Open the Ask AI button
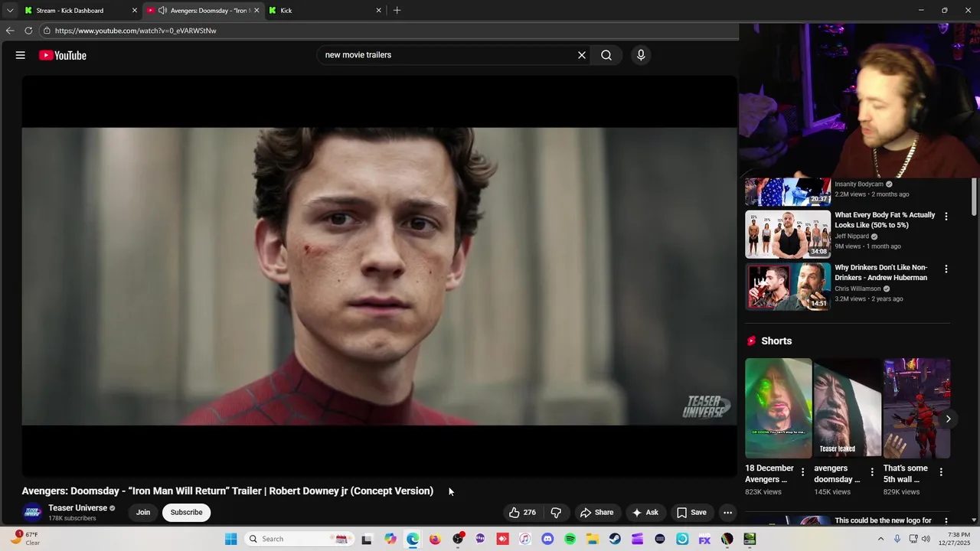This screenshot has height=551, width=980. coord(645,513)
